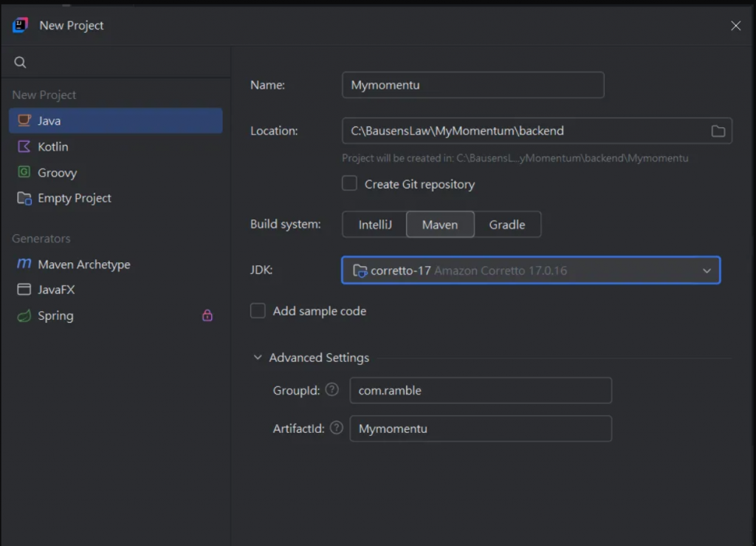
Task: Click the help icon beside GroupId
Action: (x=332, y=389)
